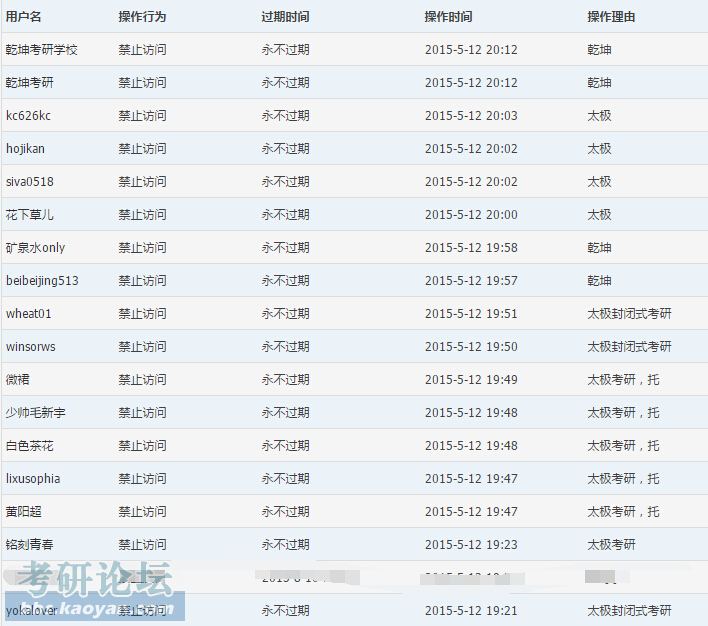Click the time 2015-5-12 20:03
Screen dimensions: 708x626
(471, 116)
